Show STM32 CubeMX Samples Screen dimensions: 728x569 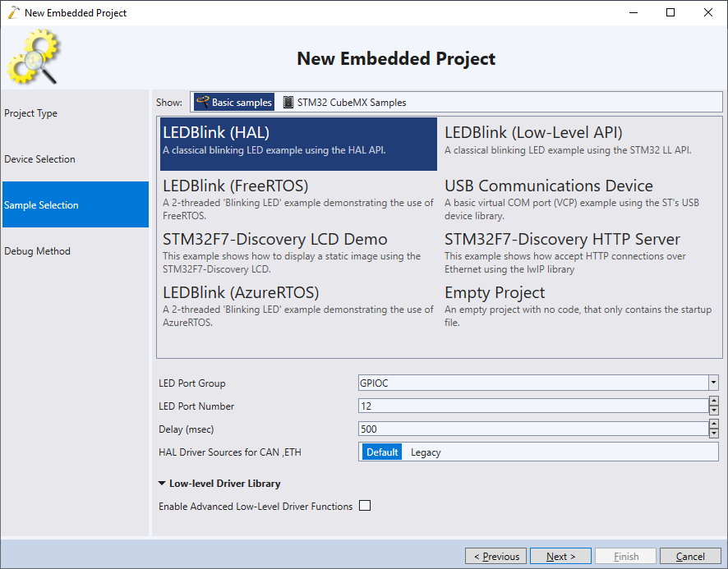coord(344,102)
